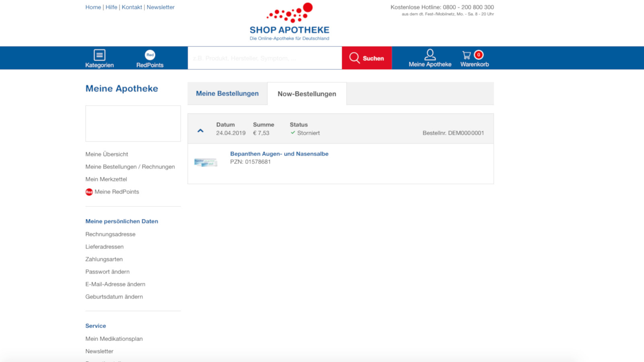
Task: Open the Kategorien menu icon
Action: coord(99,55)
